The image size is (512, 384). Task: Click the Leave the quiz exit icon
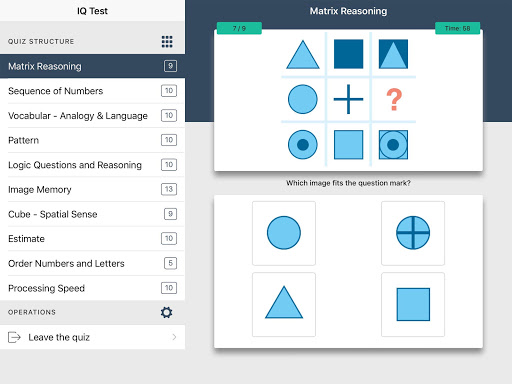14,337
